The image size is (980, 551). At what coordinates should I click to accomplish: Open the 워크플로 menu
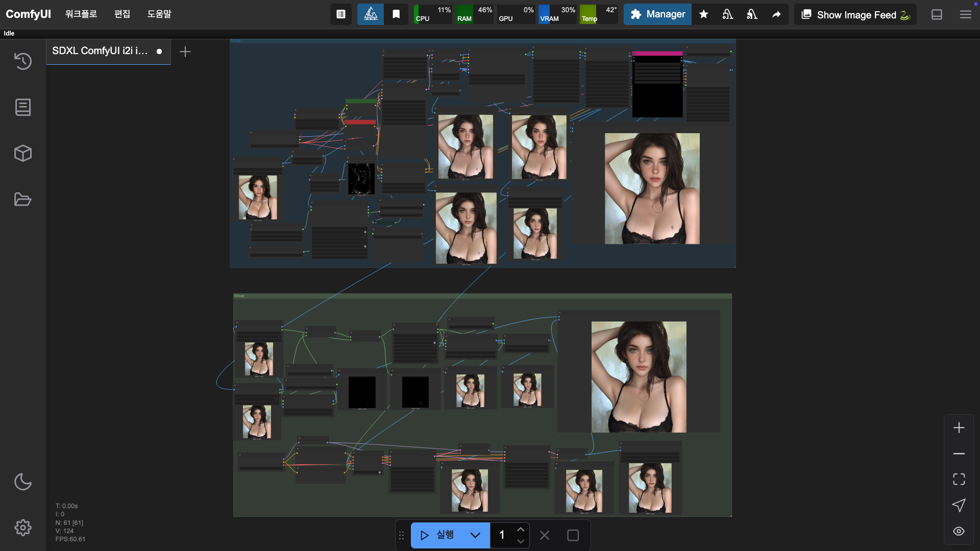tap(81, 14)
